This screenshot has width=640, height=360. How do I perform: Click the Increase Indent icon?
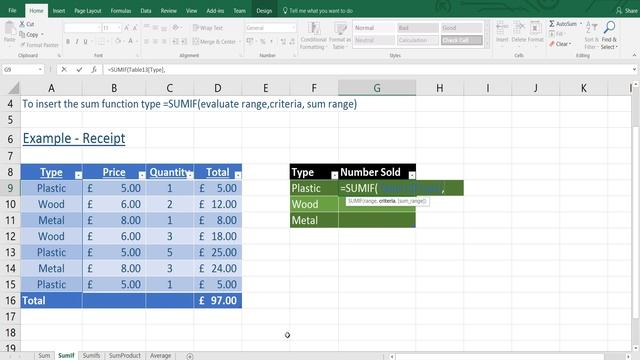tap(184, 41)
